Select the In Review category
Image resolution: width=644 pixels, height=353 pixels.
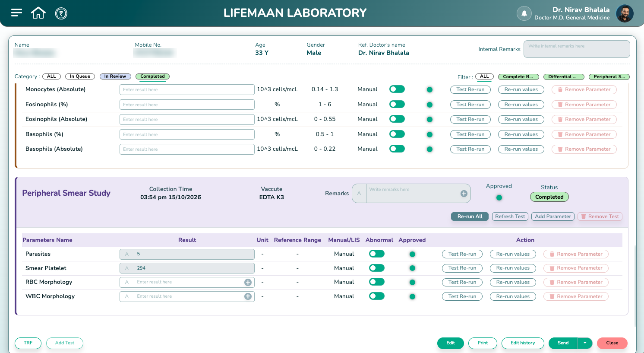(x=115, y=76)
